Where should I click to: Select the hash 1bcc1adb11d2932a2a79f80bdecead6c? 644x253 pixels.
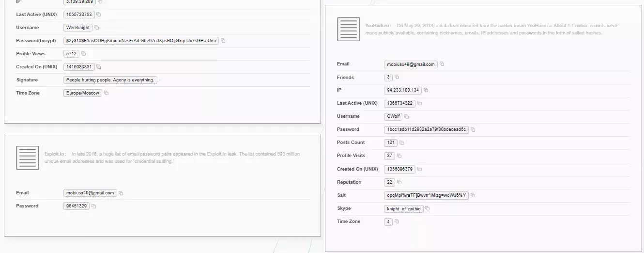[427, 129]
